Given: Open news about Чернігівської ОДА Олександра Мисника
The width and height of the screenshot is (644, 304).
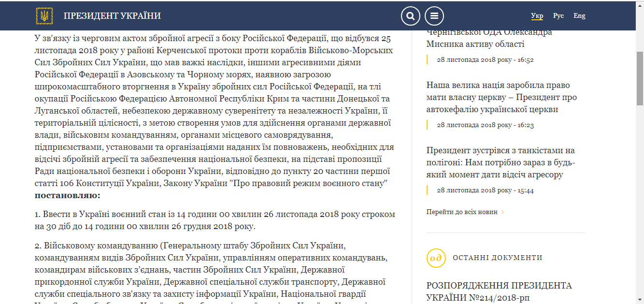Looking at the screenshot, I should pyautogui.click(x=489, y=39).
